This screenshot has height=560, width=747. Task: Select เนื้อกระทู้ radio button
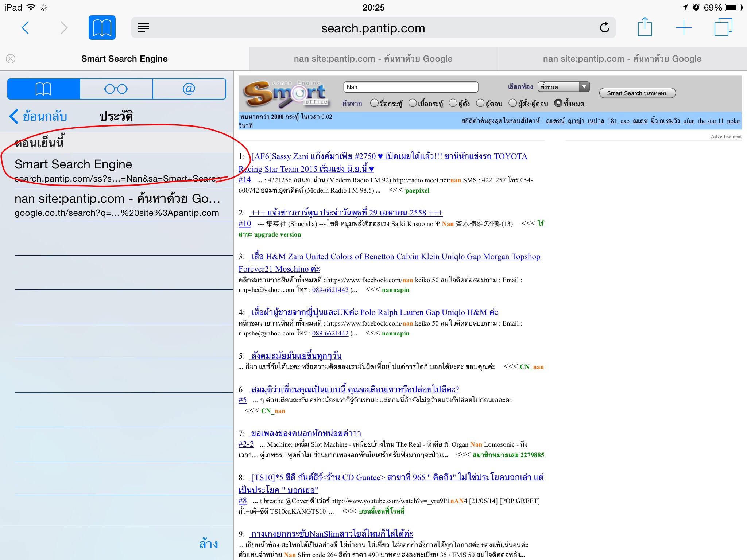click(x=413, y=103)
